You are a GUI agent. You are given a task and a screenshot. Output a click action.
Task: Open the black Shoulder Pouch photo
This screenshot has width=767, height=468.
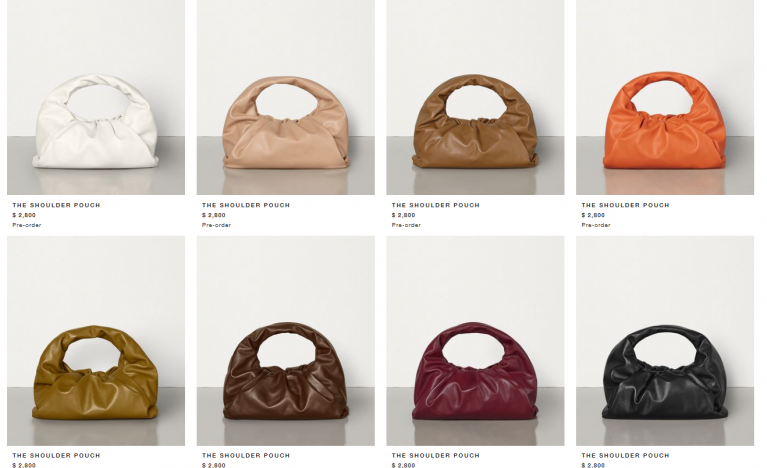click(665, 341)
